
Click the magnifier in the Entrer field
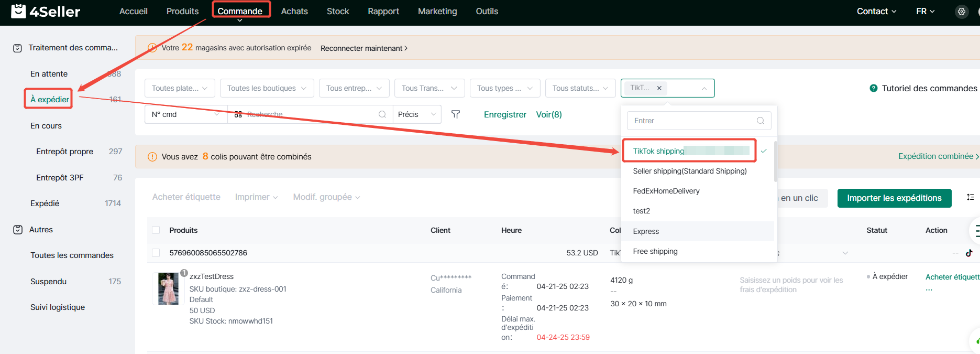(761, 121)
